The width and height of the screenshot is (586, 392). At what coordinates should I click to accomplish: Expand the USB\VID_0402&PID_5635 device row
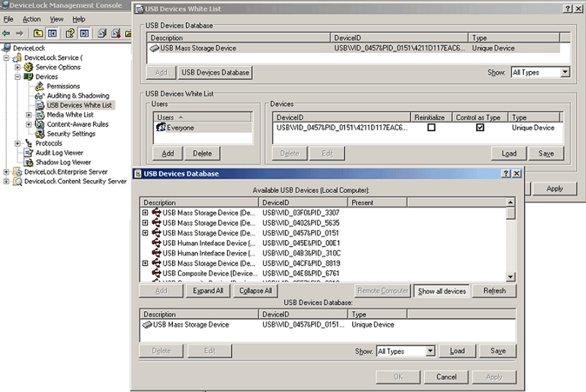(x=145, y=223)
